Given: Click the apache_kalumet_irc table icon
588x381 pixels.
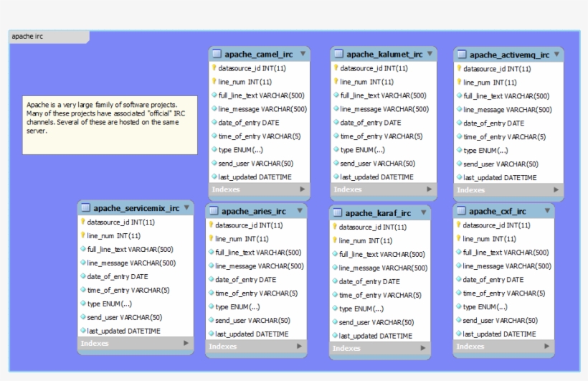Looking at the screenshot, I should [338, 54].
